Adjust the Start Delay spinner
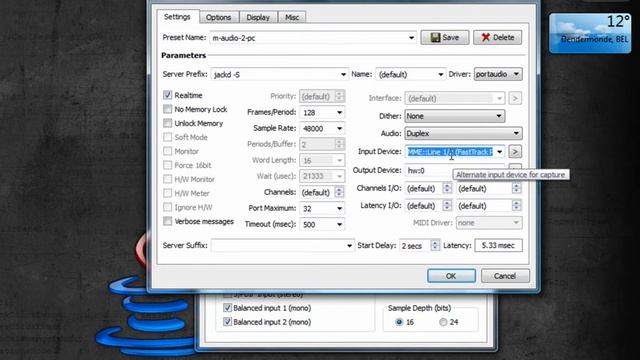This screenshot has height=360, width=640. (435, 245)
